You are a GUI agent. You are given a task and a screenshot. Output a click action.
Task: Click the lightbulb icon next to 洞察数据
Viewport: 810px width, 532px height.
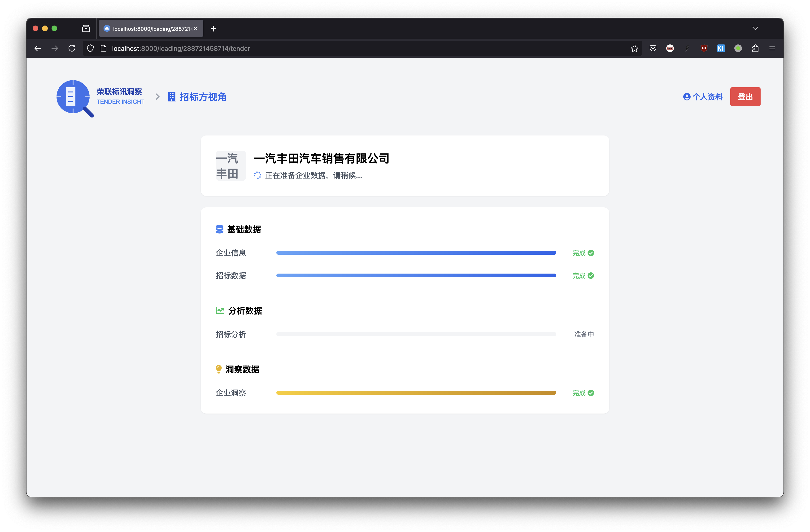pyautogui.click(x=219, y=369)
